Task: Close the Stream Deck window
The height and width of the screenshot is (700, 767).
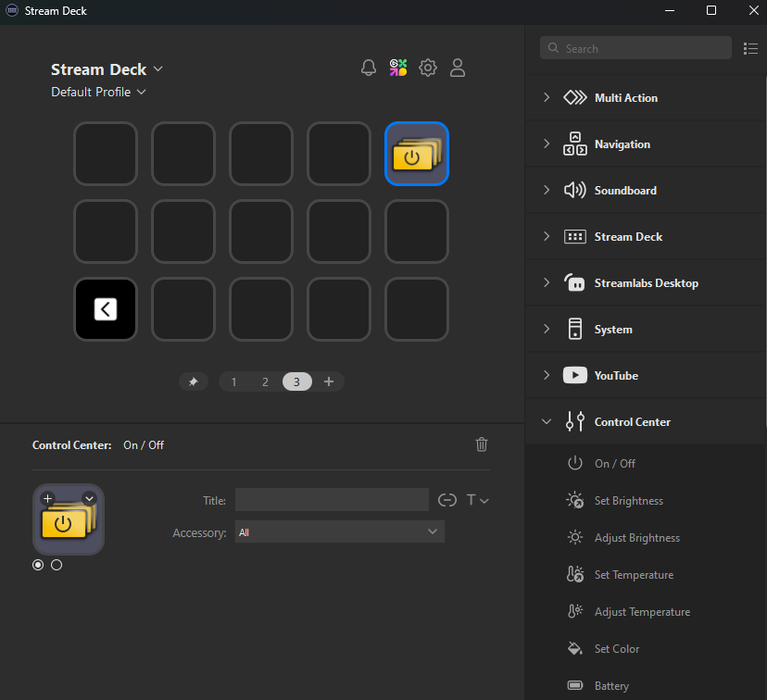Action: coord(753,10)
